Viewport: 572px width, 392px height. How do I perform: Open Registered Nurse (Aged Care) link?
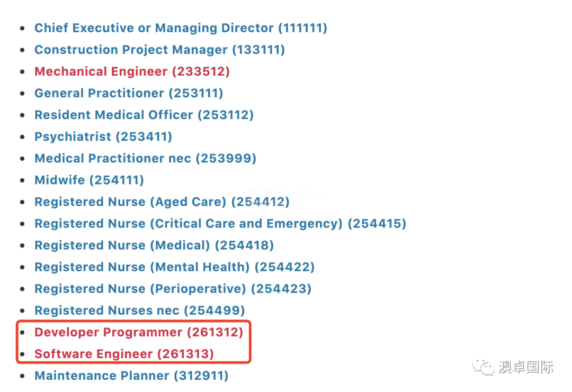(x=162, y=202)
